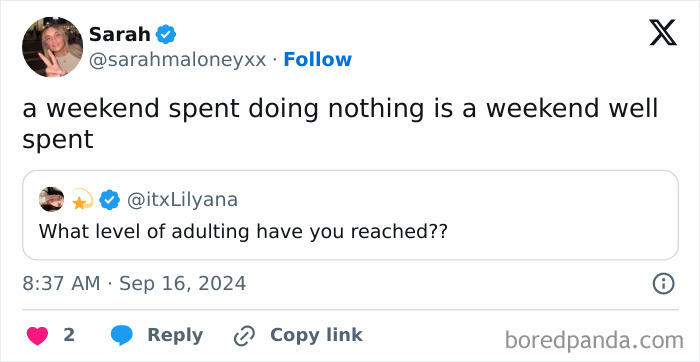
Task: Follow the sarahmaloneyxx account
Action: (317, 59)
